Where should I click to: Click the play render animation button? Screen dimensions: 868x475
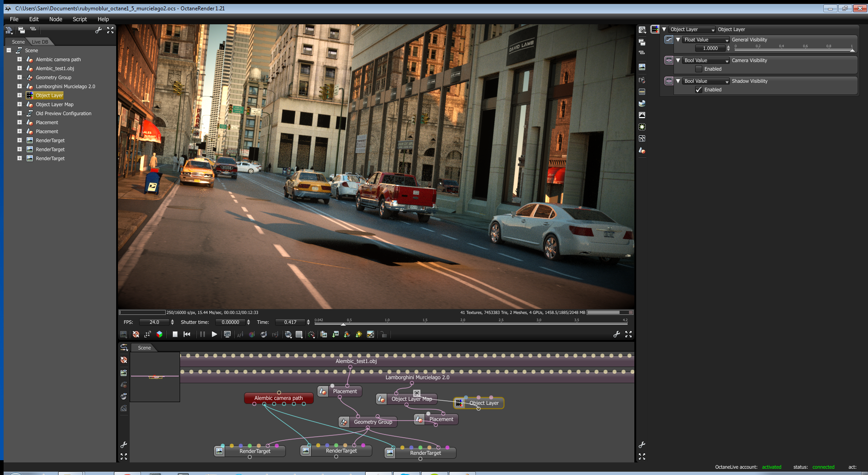point(214,334)
